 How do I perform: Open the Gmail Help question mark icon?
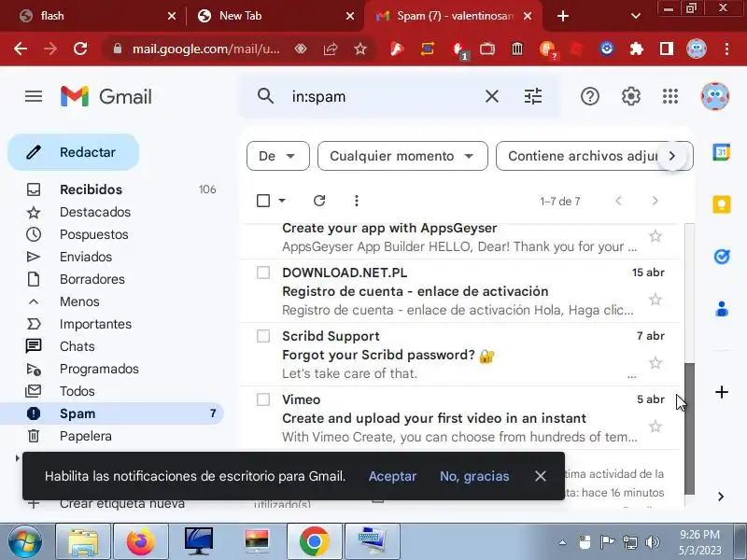[x=590, y=97]
